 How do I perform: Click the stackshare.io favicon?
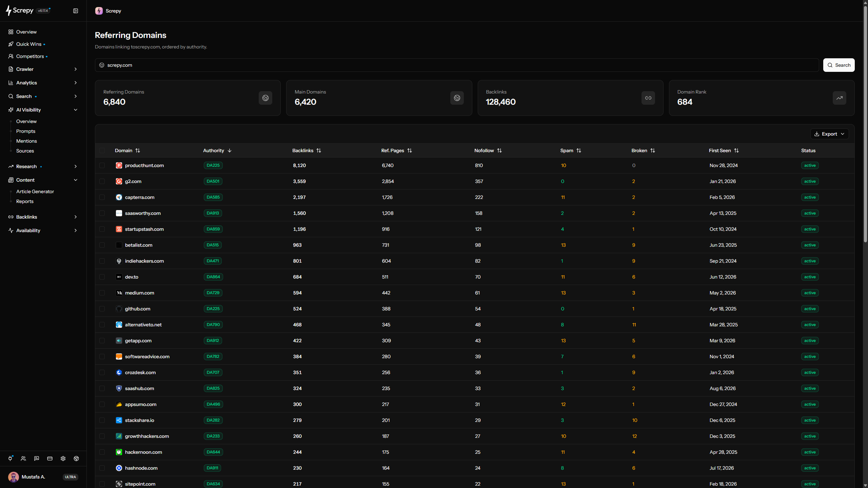pyautogui.click(x=119, y=420)
